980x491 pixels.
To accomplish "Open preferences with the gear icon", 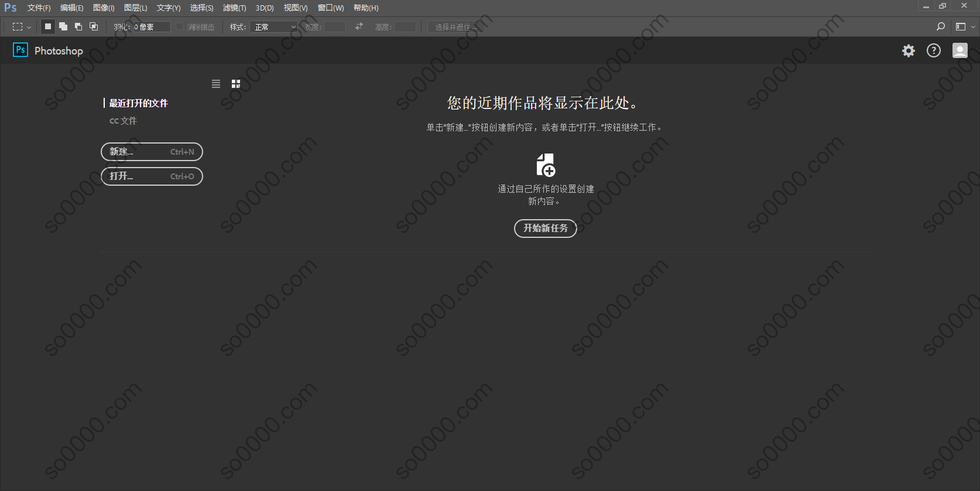I will [x=909, y=50].
